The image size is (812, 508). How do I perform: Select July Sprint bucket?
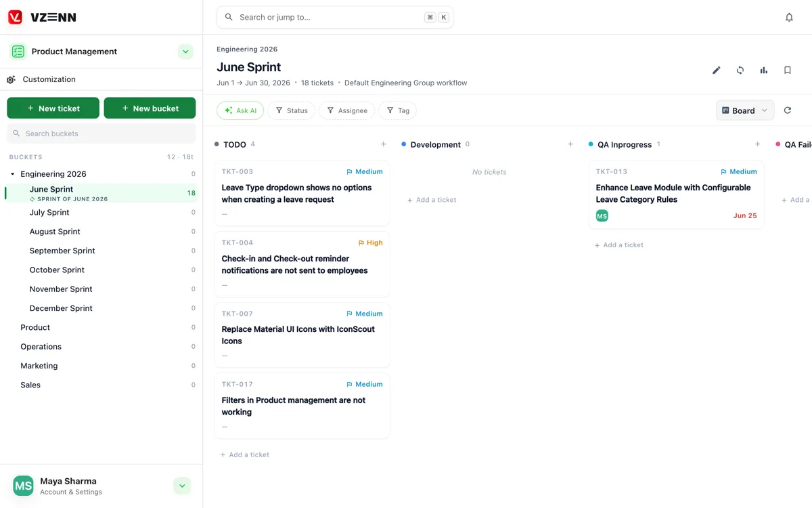[101, 213]
